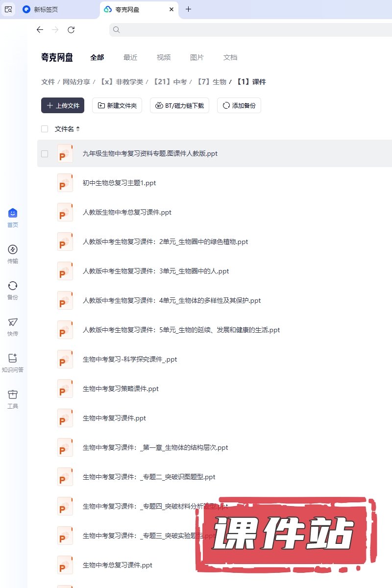Open the 知识问答 sidebar icon
The width and height of the screenshot is (392, 588).
[13, 359]
